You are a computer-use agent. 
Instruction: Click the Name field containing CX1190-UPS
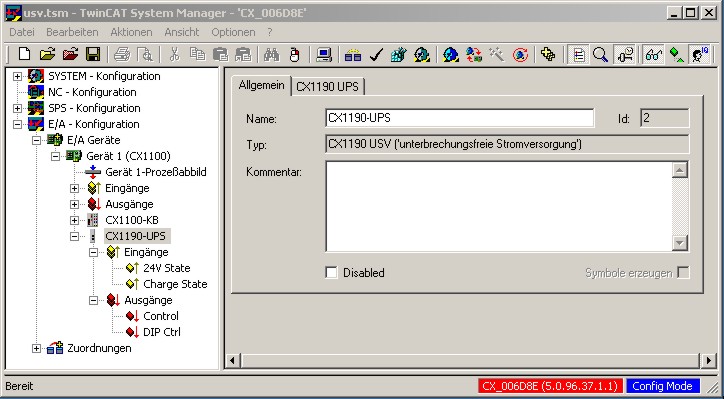(x=459, y=118)
